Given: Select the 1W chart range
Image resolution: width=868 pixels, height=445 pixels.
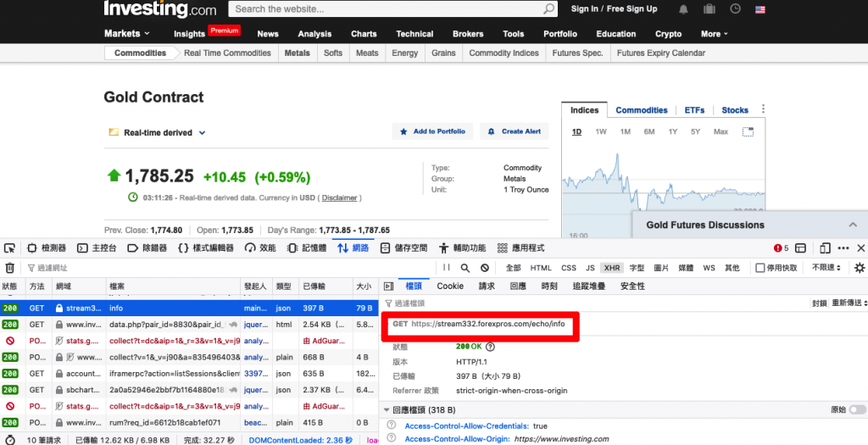Looking at the screenshot, I should pyautogui.click(x=601, y=131).
